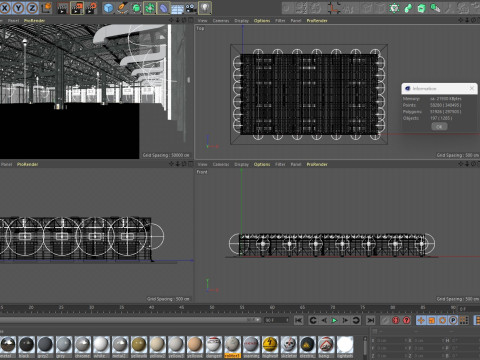This screenshot has height=360, width=480.
Task: Play animation forwards
Action: 334,320
